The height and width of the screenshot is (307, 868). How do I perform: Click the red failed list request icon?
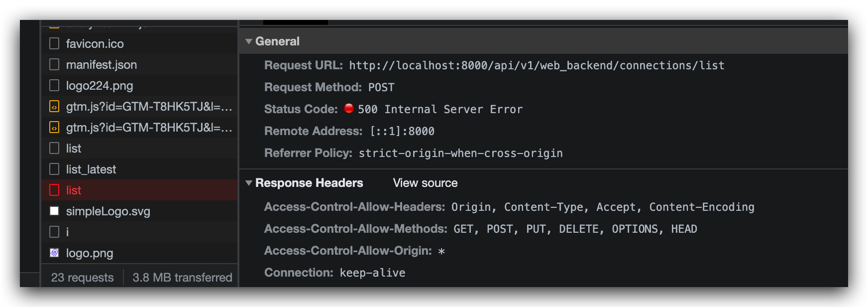(54, 190)
